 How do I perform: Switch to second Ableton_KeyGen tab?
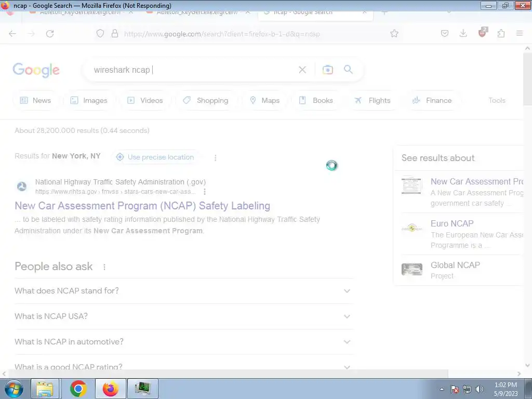click(x=198, y=13)
